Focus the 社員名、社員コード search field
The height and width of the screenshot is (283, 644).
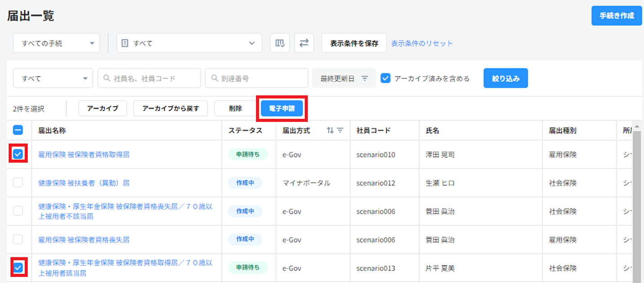click(149, 78)
